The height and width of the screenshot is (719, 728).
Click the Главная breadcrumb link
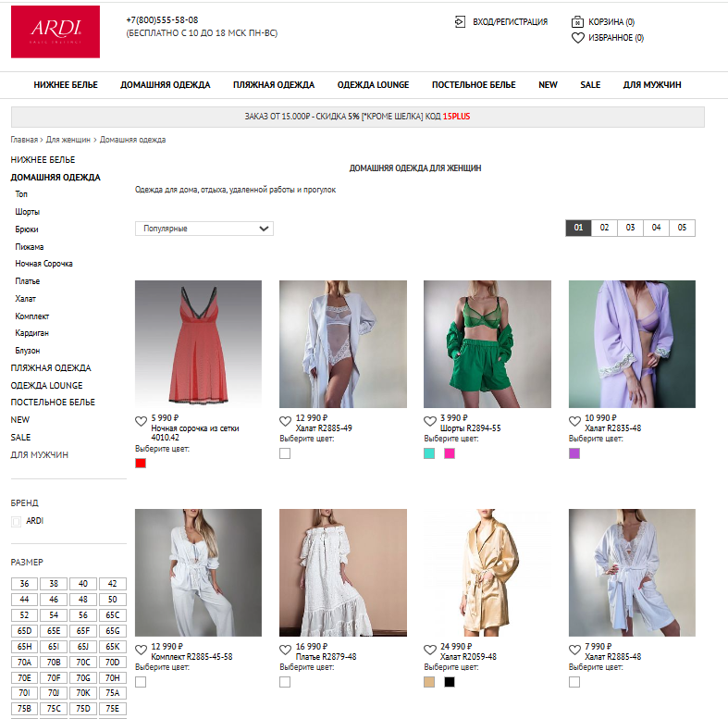tap(24, 140)
